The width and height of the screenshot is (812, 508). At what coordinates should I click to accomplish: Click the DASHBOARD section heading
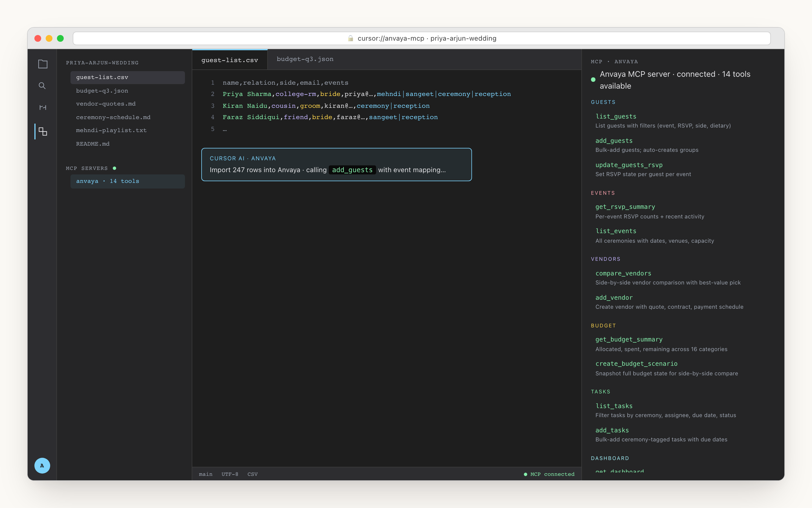click(x=610, y=458)
